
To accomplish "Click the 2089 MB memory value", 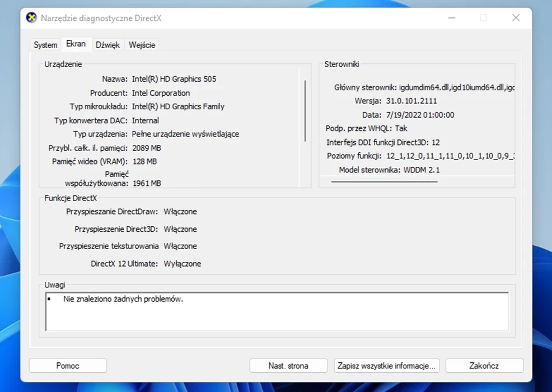I will (147, 148).
